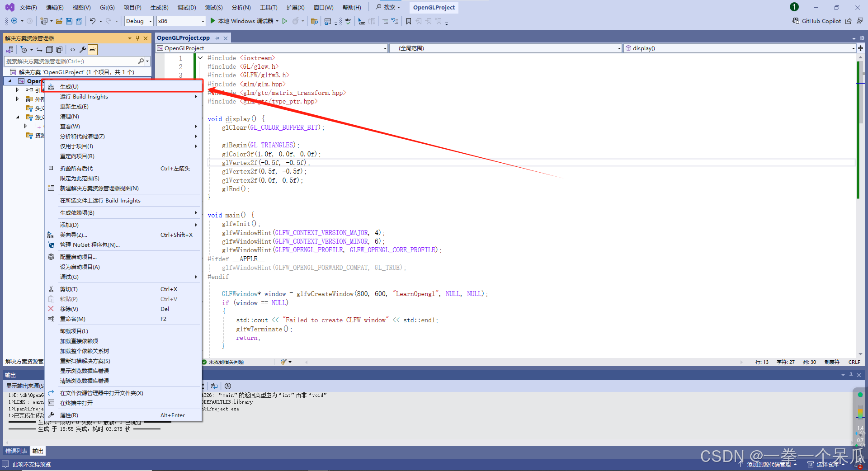Click 添加到源代码管理 in the status bar
This screenshot has width=868, height=471.
[769, 464]
